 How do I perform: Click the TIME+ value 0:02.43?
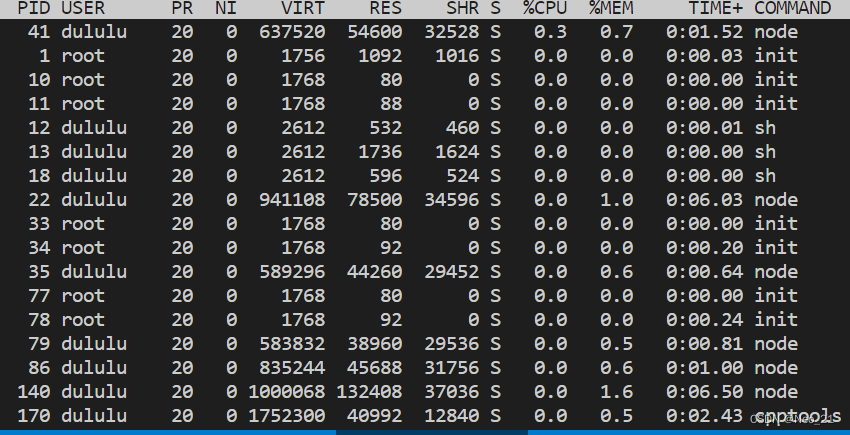tap(704, 415)
